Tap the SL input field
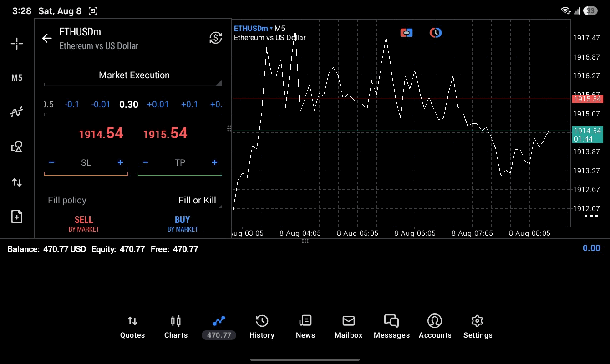 pyautogui.click(x=86, y=163)
